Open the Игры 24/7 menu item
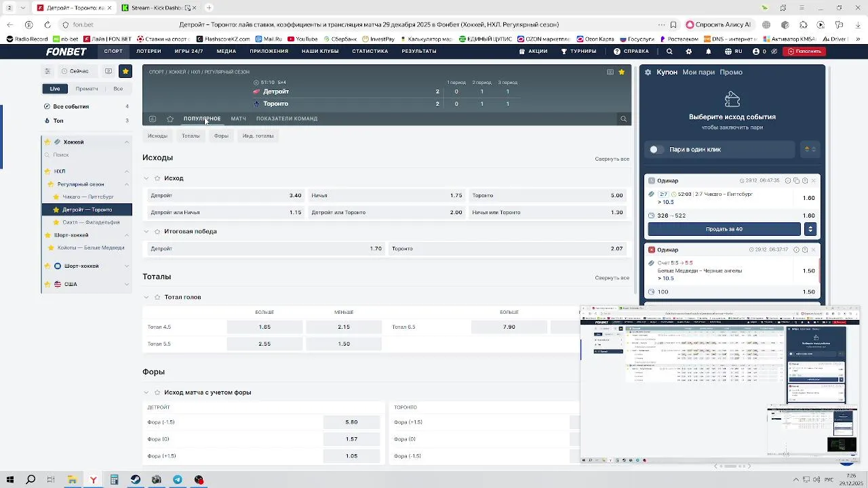868x488 pixels. tap(189, 52)
